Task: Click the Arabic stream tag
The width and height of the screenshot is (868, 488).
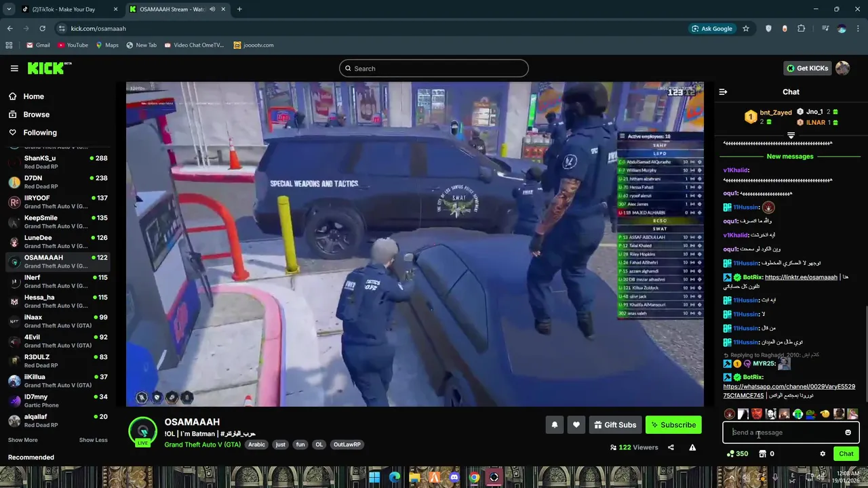Action: (256, 445)
